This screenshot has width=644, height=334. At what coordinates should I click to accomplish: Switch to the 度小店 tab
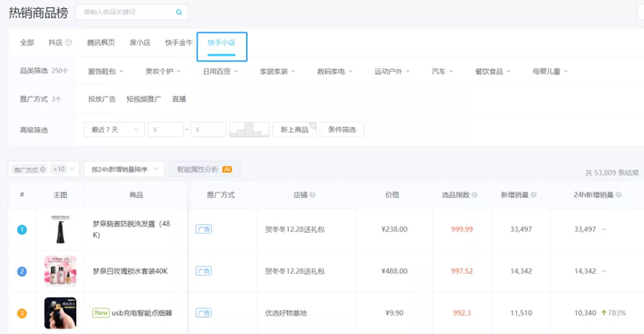(140, 42)
